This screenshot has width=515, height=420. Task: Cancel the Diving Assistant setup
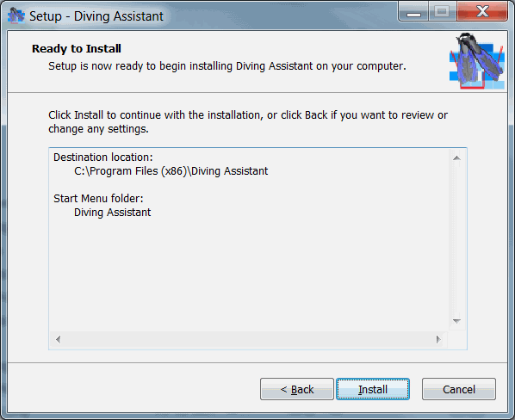(x=459, y=389)
